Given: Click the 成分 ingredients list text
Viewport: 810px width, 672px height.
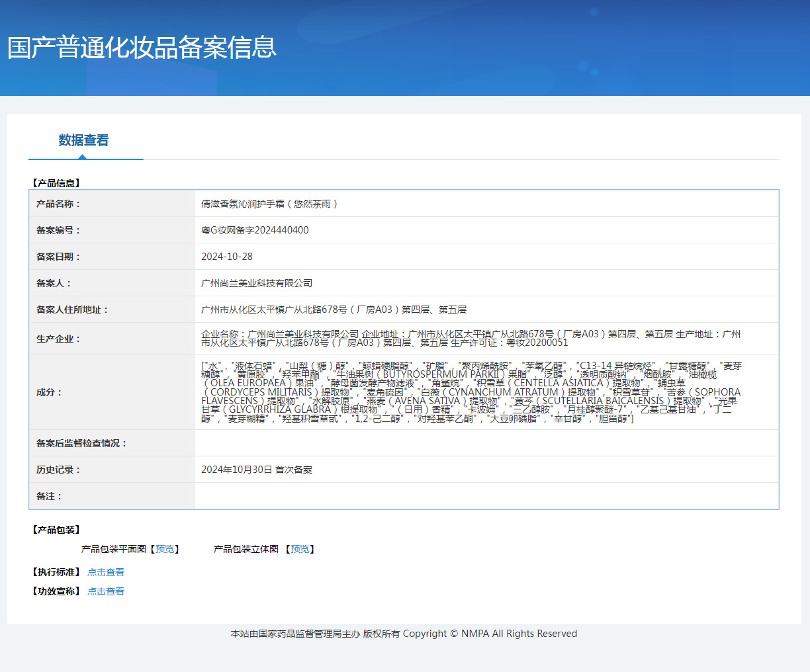Looking at the screenshot, I should pyautogui.click(x=471, y=392).
